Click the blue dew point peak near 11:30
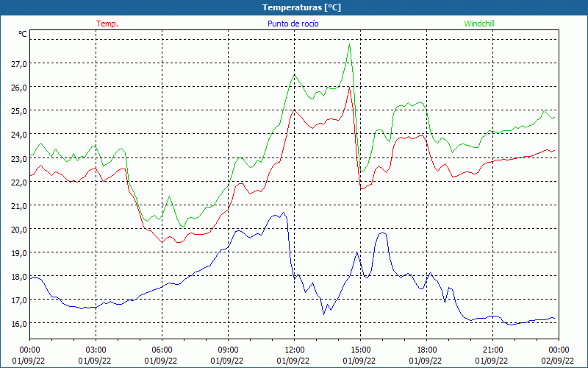The image size is (588, 368). click(x=283, y=213)
